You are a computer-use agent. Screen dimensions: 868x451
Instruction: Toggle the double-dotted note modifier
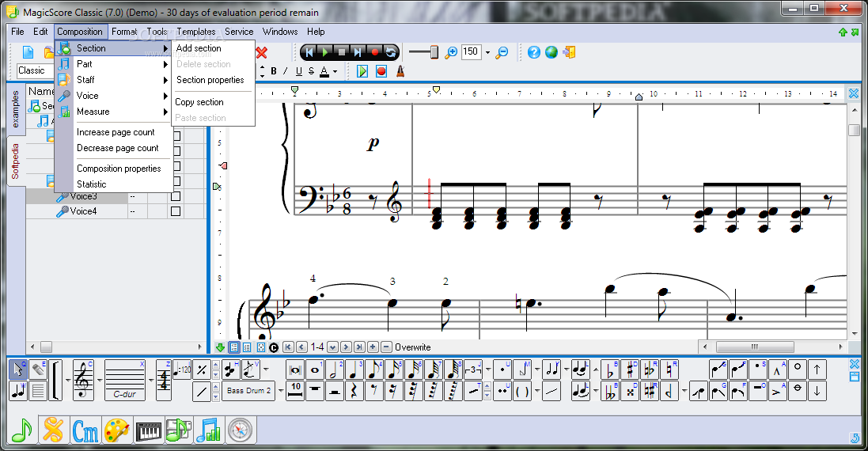tap(502, 391)
